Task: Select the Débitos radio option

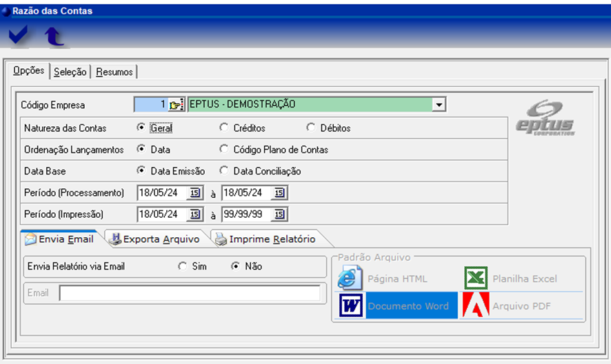Action: 311,128
